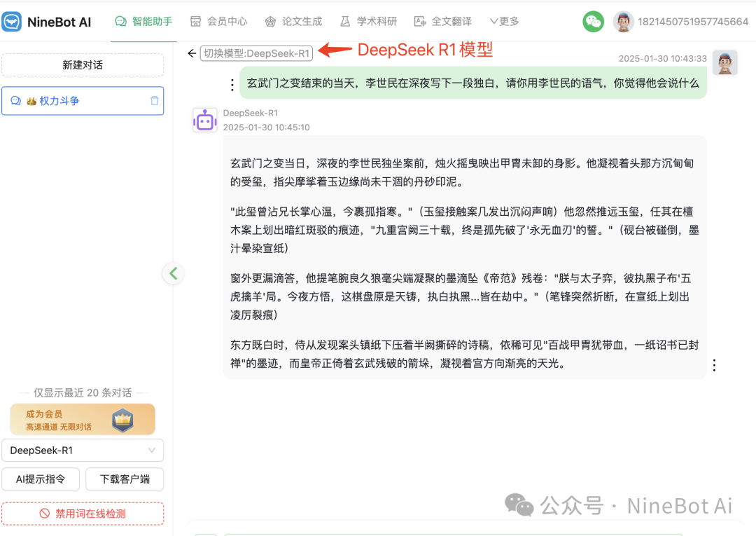Click the 成为会员 membership banner
The width and height of the screenshot is (756, 536).
(83, 419)
